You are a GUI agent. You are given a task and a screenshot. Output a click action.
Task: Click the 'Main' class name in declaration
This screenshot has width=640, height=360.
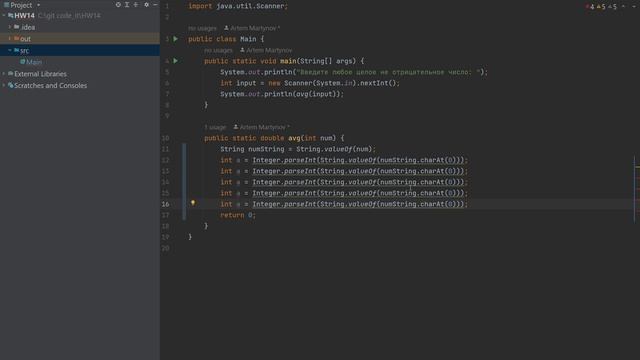coord(248,39)
